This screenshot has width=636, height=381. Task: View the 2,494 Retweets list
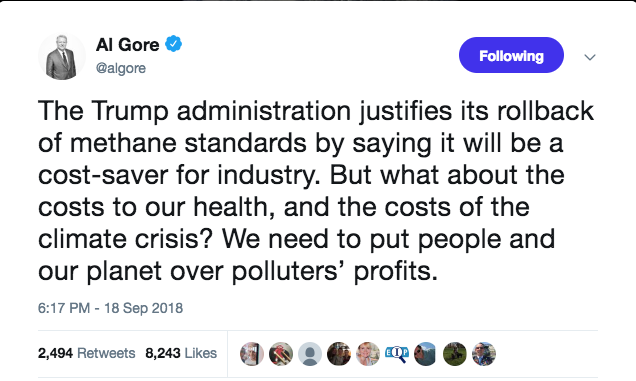86,353
